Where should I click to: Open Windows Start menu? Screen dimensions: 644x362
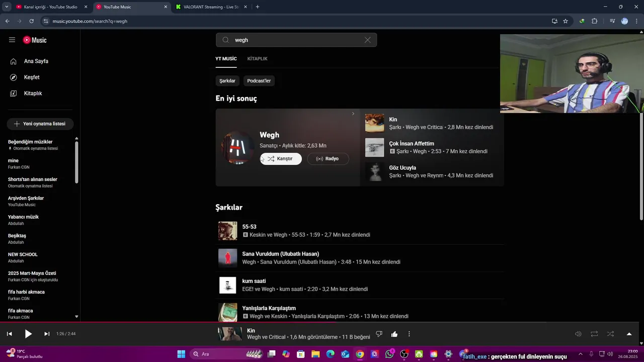pos(181,354)
